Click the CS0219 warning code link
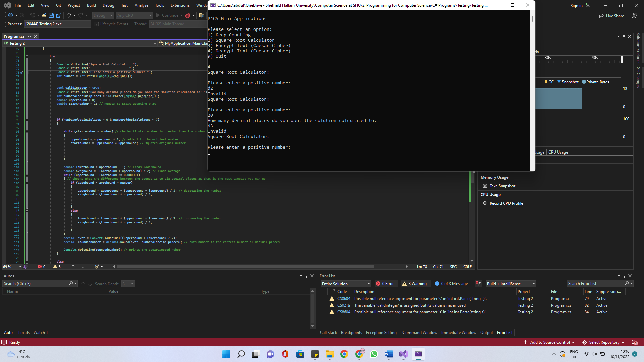Screen dimensions: 644x362 point(343,305)
